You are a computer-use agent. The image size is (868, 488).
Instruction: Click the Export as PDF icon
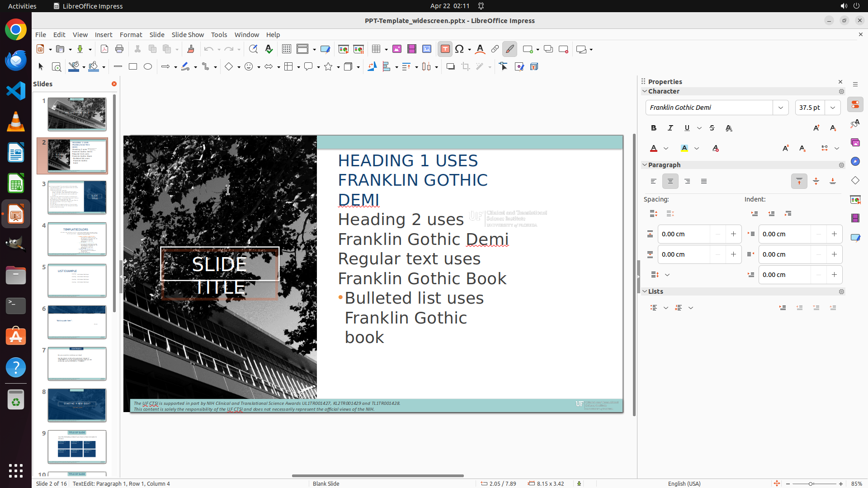click(x=104, y=49)
